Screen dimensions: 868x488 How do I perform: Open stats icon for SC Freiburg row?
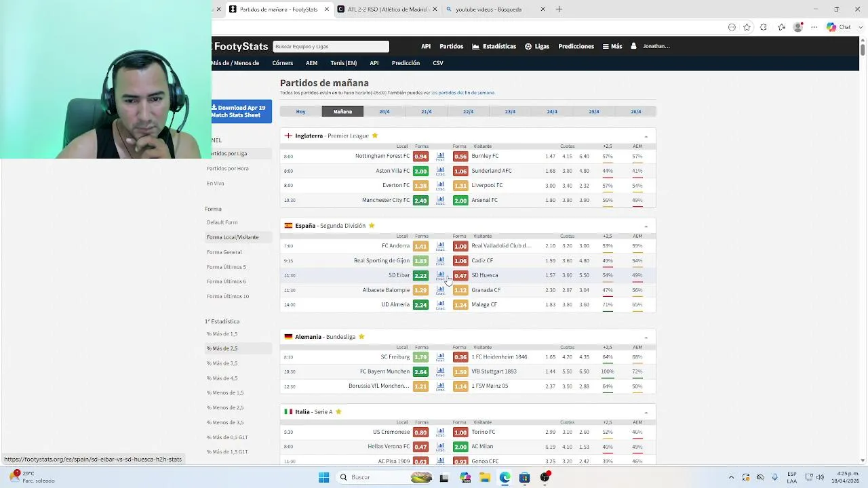tap(440, 357)
